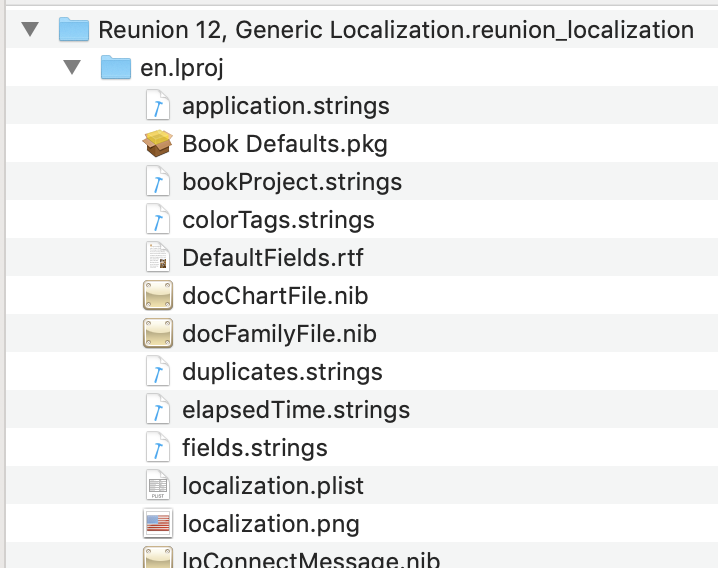Select the elapsedTime.strings file name
This screenshot has width=718, height=568.
pos(296,410)
